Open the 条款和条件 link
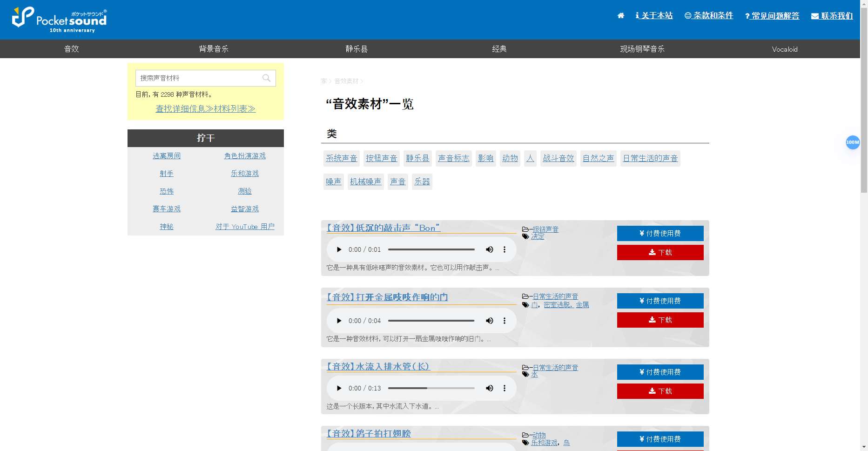The width and height of the screenshot is (868, 451). tap(709, 16)
